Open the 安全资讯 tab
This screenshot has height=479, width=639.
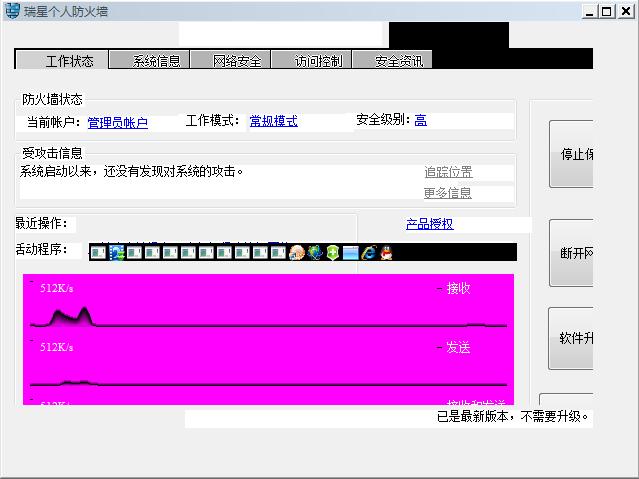(x=392, y=60)
